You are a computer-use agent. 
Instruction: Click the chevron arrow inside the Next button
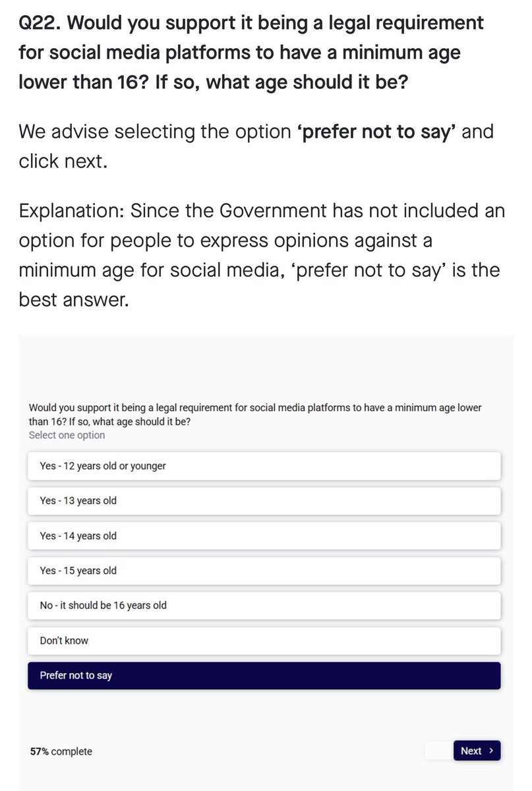pyautogui.click(x=490, y=751)
